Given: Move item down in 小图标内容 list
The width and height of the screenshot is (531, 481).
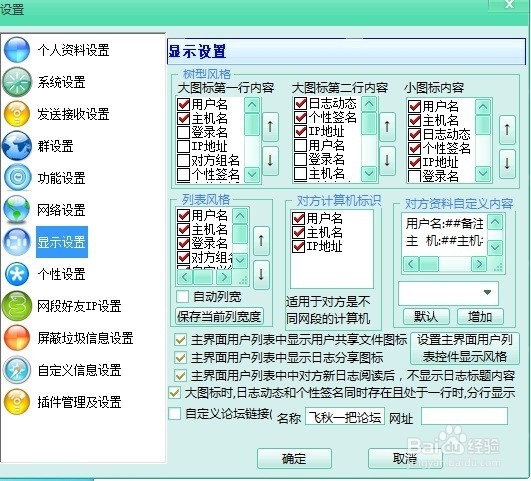Looking at the screenshot, I should click(x=507, y=164).
